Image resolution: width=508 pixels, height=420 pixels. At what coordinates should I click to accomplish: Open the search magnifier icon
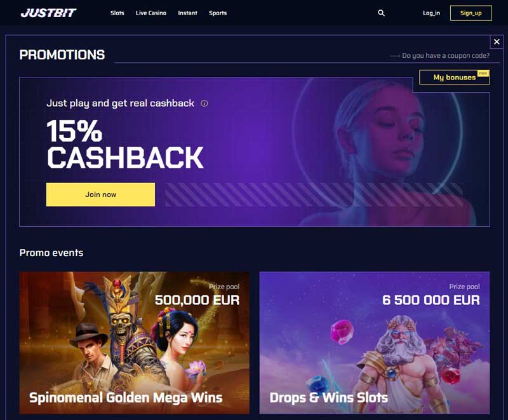382,13
